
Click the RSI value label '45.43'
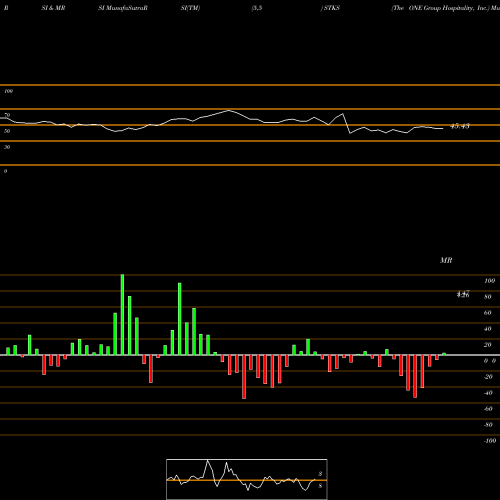tap(460, 126)
